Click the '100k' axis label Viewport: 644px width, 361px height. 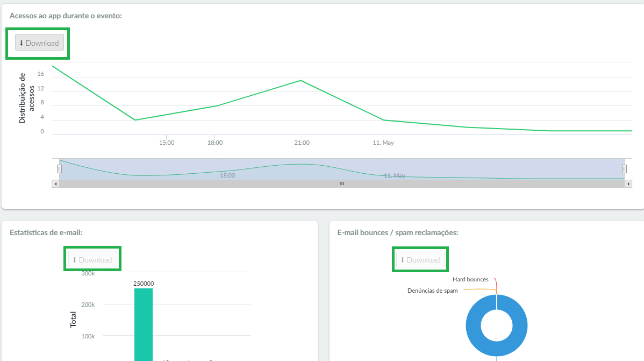coord(88,336)
